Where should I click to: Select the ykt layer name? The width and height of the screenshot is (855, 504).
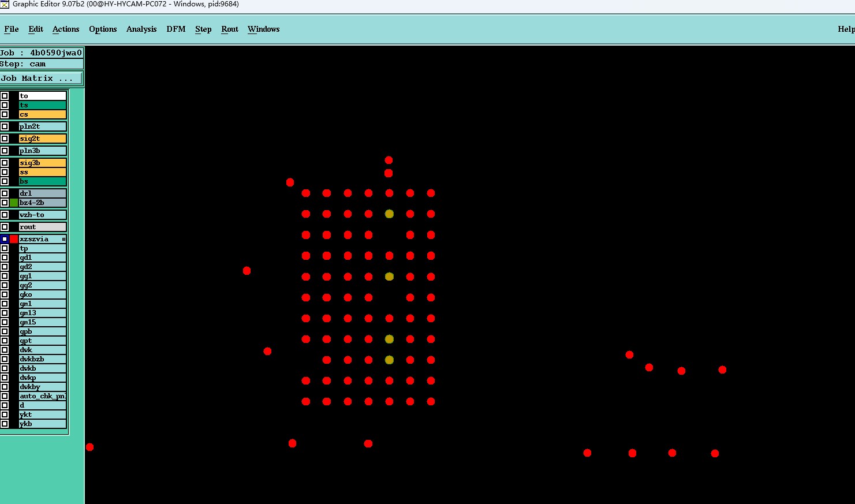(x=43, y=415)
